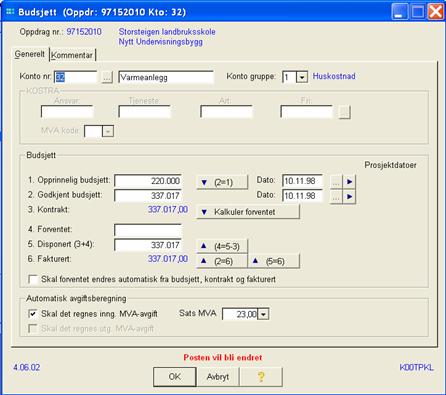Click the Opprinnelig budsjett amount field
446x395 pixels.
pyautogui.click(x=148, y=181)
